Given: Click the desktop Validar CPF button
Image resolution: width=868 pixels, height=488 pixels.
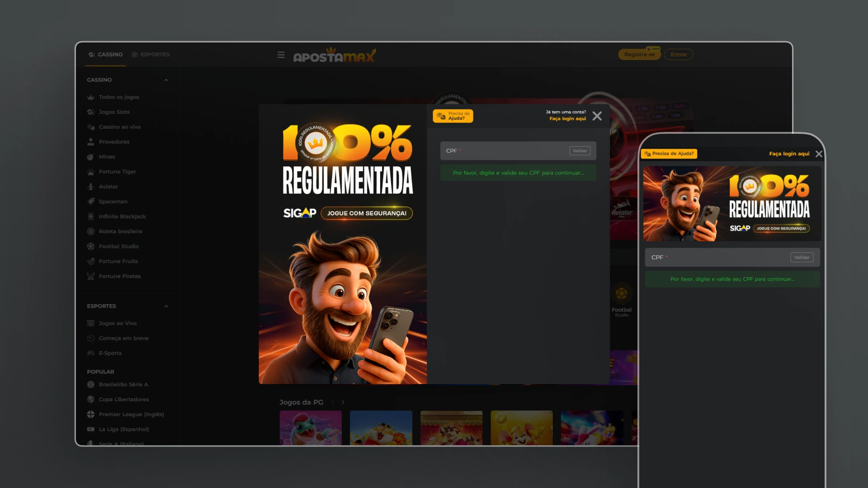Looking at the screenshot, I should (580, 151).
